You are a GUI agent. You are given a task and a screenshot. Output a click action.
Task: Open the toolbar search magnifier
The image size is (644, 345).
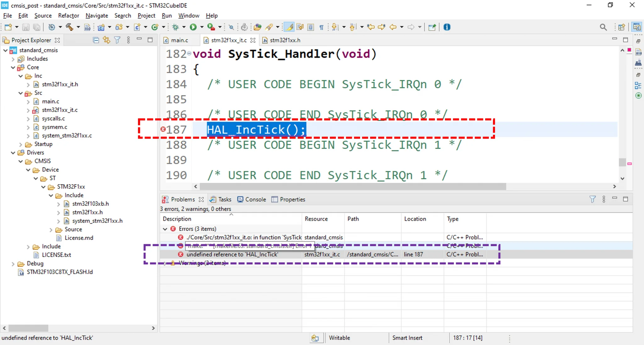pos(603,27)
